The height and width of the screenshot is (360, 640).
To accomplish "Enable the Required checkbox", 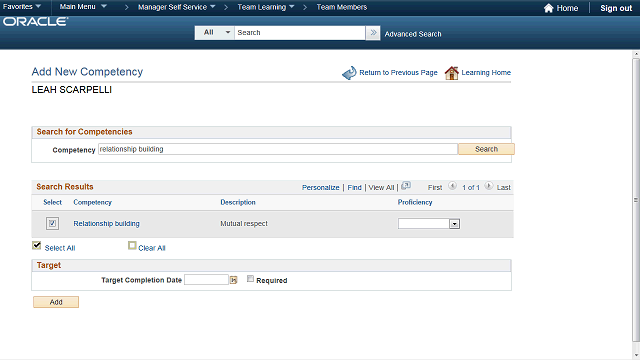I will (250, 279).
